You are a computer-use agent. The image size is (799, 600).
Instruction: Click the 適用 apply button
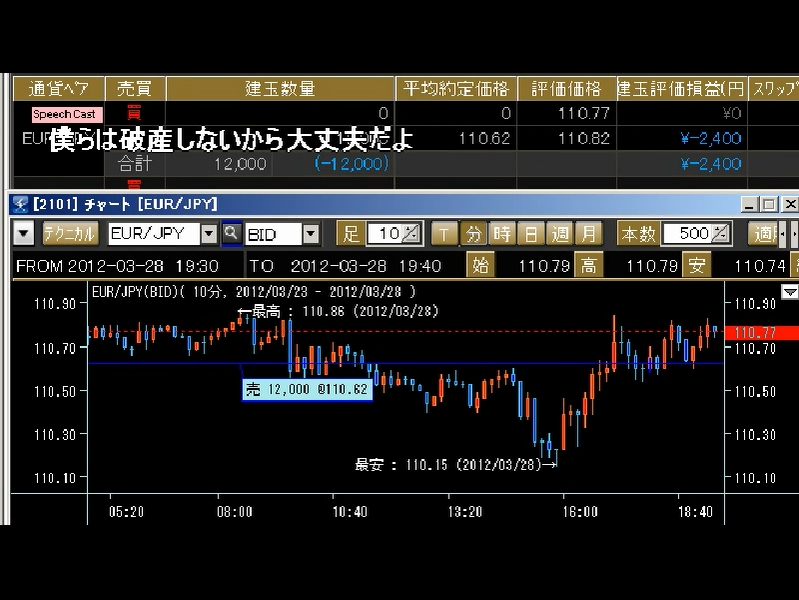click(764, 234)
